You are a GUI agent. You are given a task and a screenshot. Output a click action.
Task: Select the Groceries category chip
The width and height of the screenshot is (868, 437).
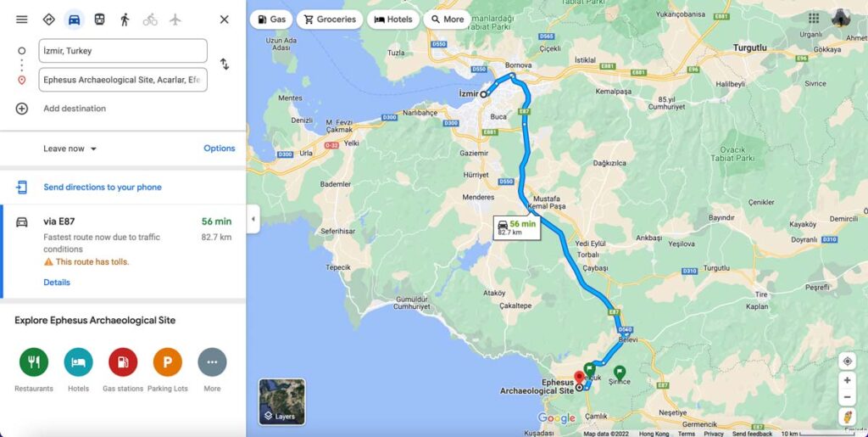(x=330, y=20)
